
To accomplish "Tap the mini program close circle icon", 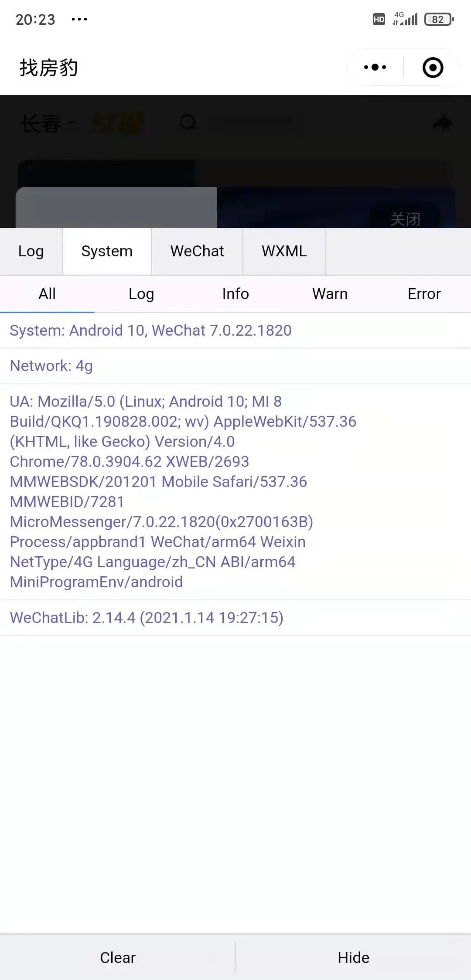I will click(433, 68).
